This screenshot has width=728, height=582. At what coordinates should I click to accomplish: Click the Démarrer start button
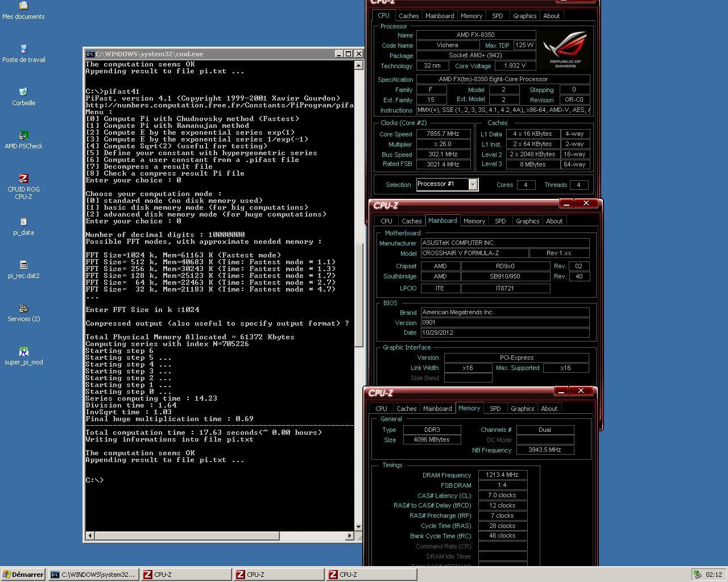(23, 575)
